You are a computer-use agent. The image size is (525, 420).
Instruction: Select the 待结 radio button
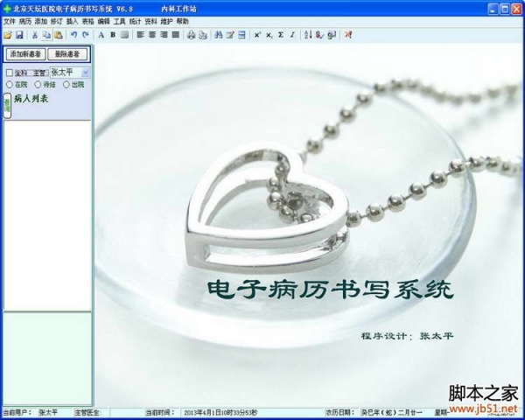tap(38, 84)
